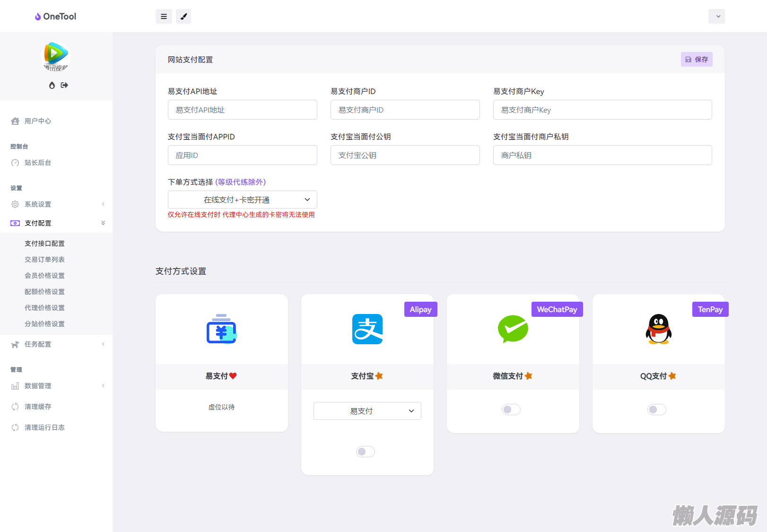Click the paintbrush theme icon
This screenshot has width=767, height=532.
[183, 17]
